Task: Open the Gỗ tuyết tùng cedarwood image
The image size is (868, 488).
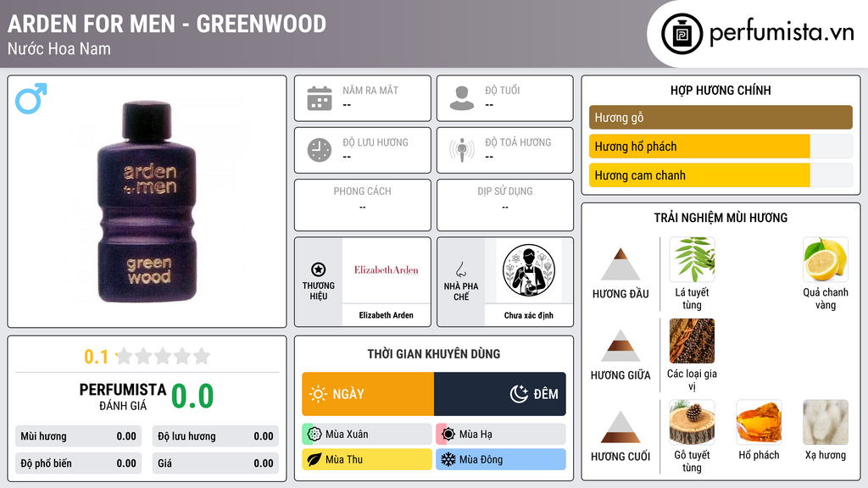Action: coord(692,422)
